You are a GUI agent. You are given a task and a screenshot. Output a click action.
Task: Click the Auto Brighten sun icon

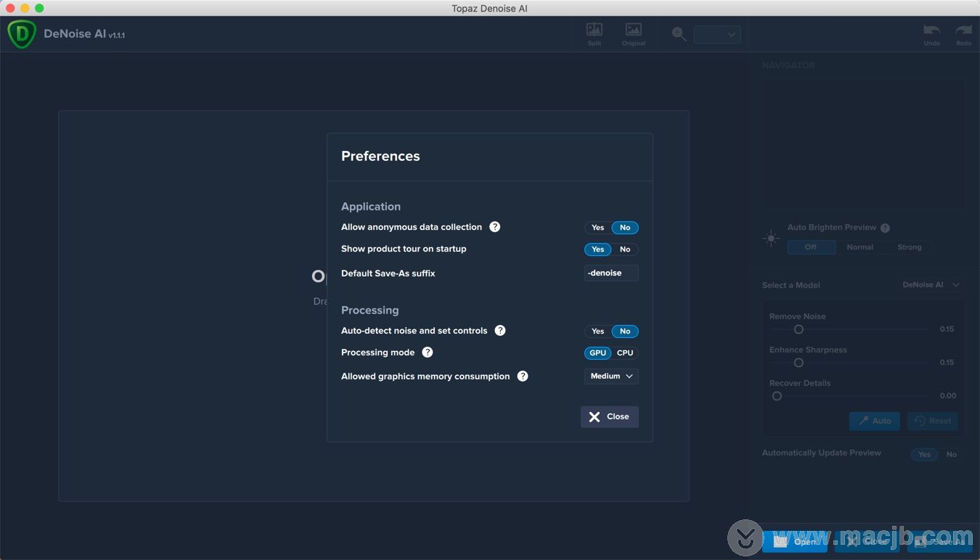tap(771, 239)
